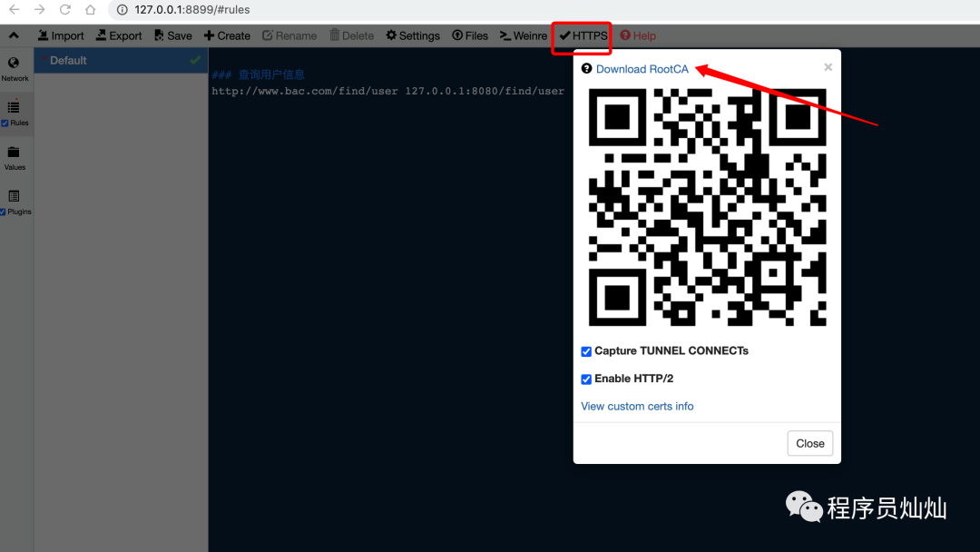Rename the selected rule group
This screenshot has width=980, height=552.
pyautogui.click(x=289, y=35)
